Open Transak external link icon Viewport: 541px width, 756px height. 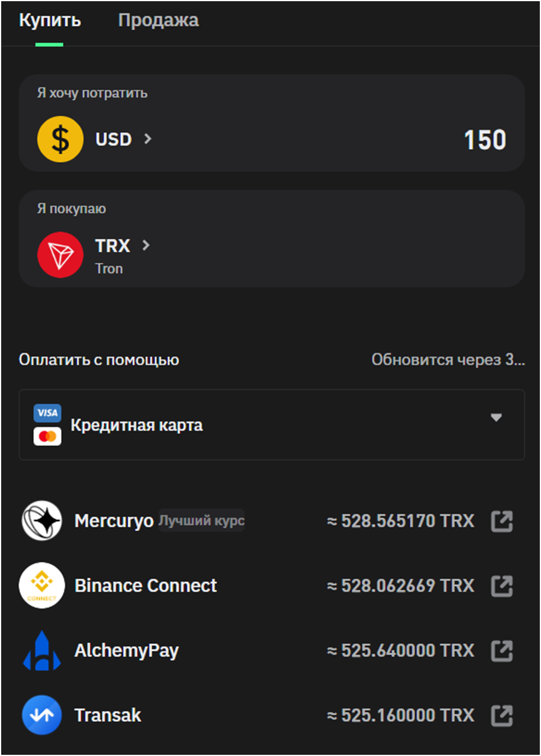click(x=502, y=715)
